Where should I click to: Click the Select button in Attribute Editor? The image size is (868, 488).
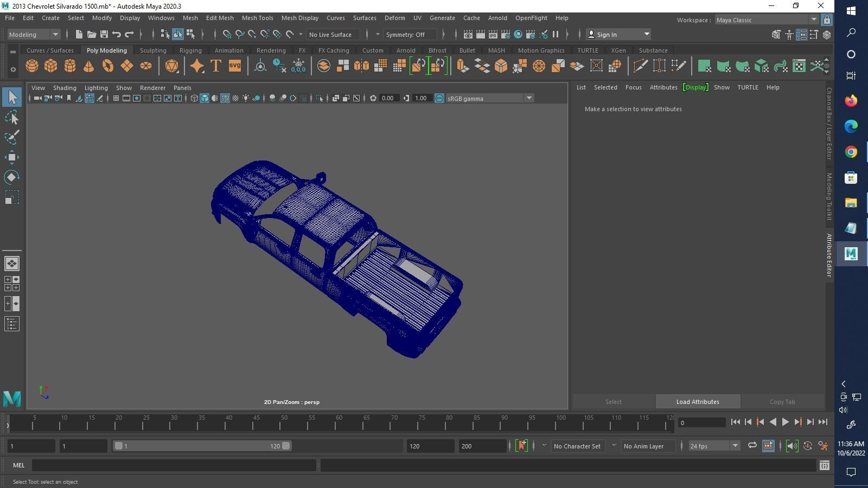coord(614,402)
